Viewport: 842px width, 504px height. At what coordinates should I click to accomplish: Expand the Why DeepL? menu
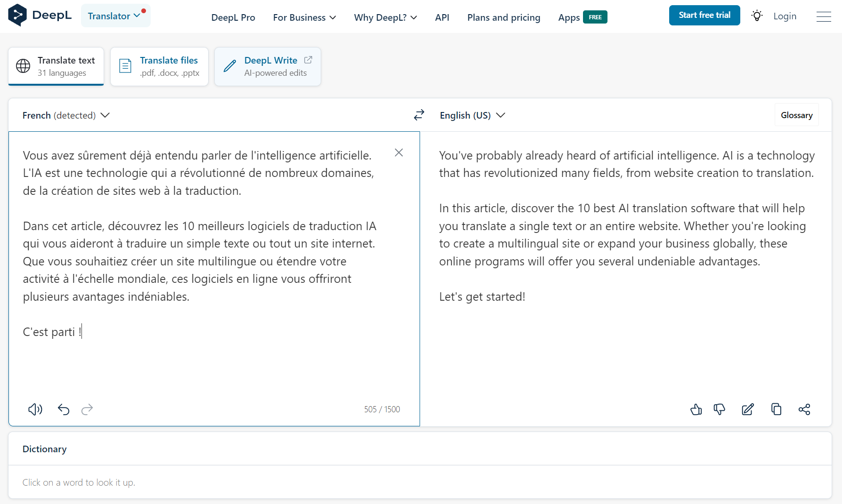[385, 17]
